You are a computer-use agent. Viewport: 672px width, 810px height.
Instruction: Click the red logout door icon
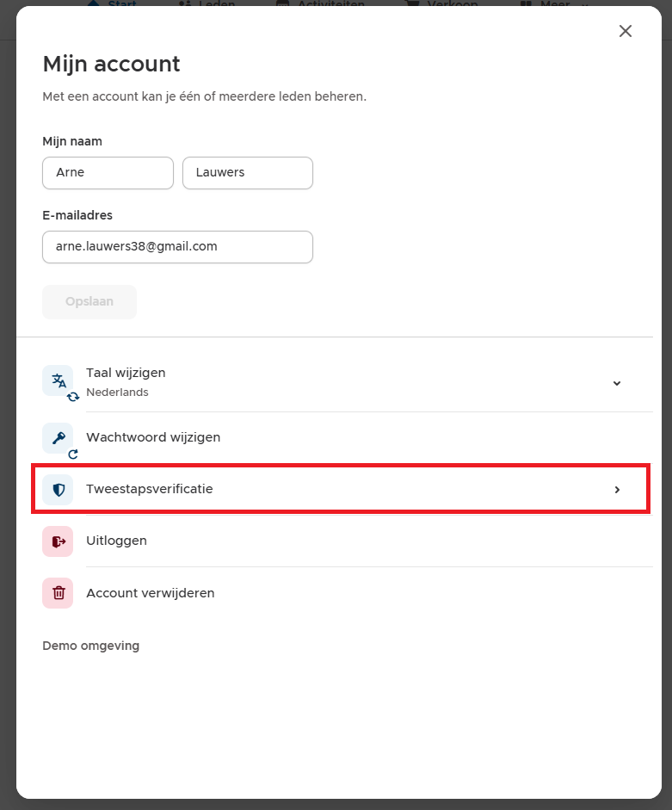pos(58,541)
